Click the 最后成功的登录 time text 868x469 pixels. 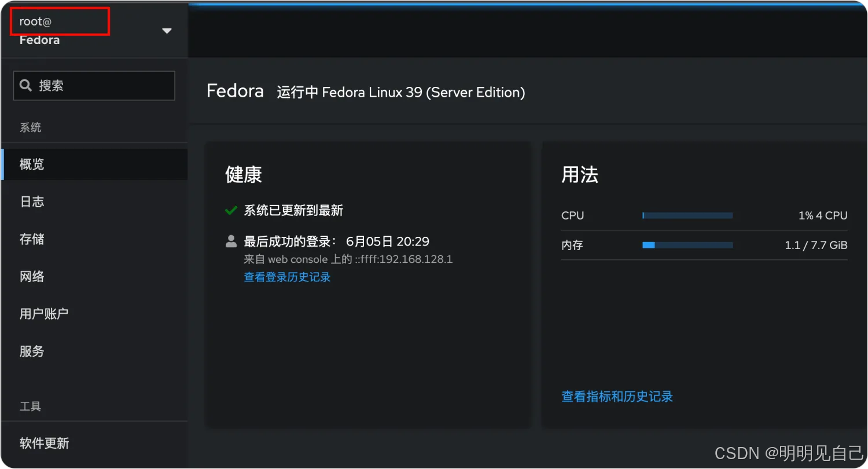coord(337,241)
